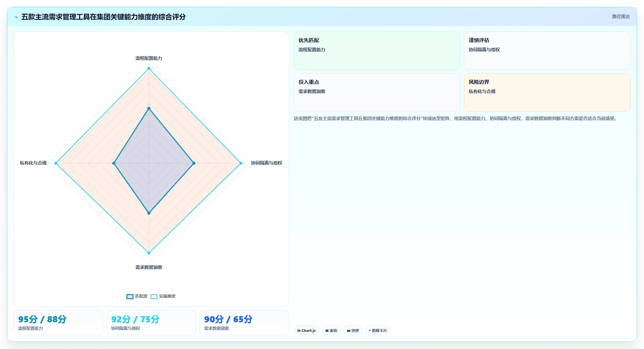Click the 匹配度 data point on 私有化与合规 axis
Screen dimensions: 644x349
click(x=114, y=163)
